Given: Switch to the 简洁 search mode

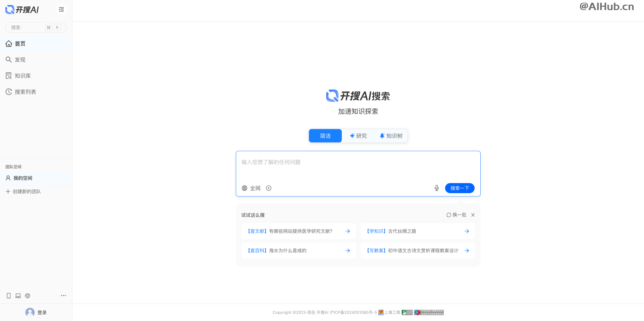Looking at the screenshot, I should 325,136.
